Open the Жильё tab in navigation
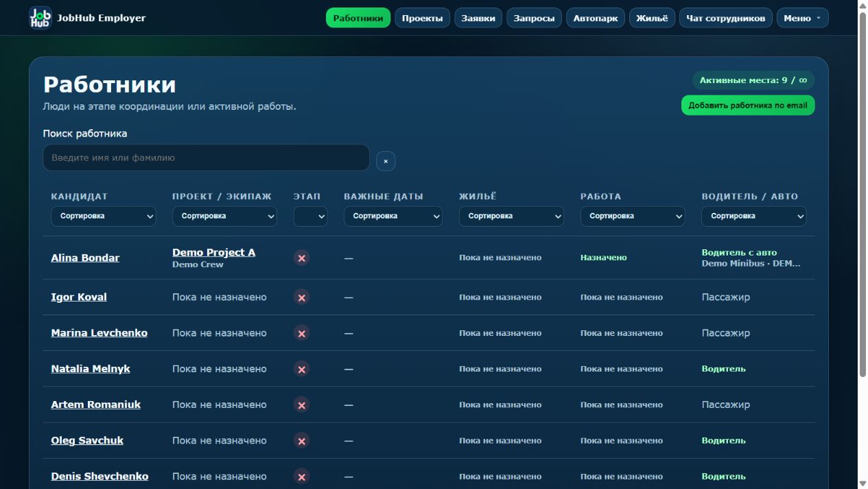 tap(652, 18)
